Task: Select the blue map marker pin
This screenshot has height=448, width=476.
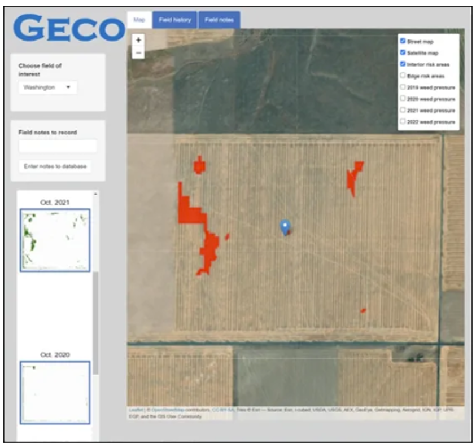Action: (284, 227)
